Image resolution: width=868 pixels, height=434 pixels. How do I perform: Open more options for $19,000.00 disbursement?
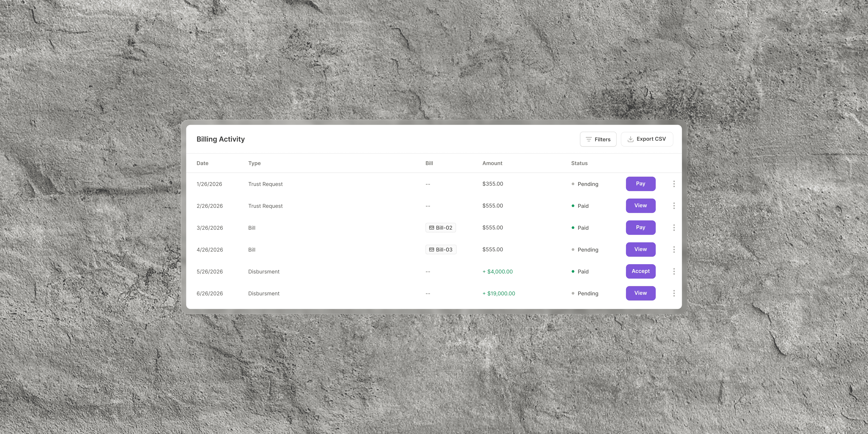674,294
